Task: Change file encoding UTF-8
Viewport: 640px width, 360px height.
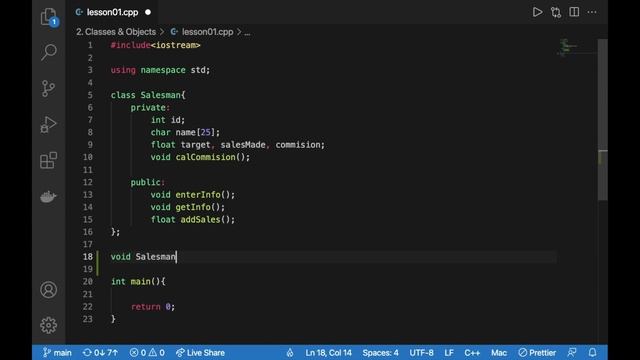Action: (x=421, y=353)
